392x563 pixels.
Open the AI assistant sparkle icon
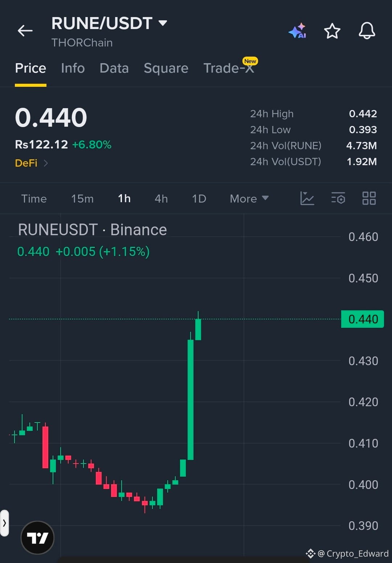coord(298,31)
